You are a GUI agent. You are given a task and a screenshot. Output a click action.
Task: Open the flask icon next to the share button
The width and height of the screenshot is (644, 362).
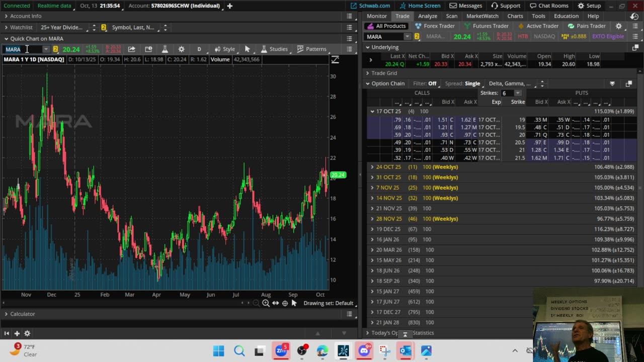(x=165, y=49)
